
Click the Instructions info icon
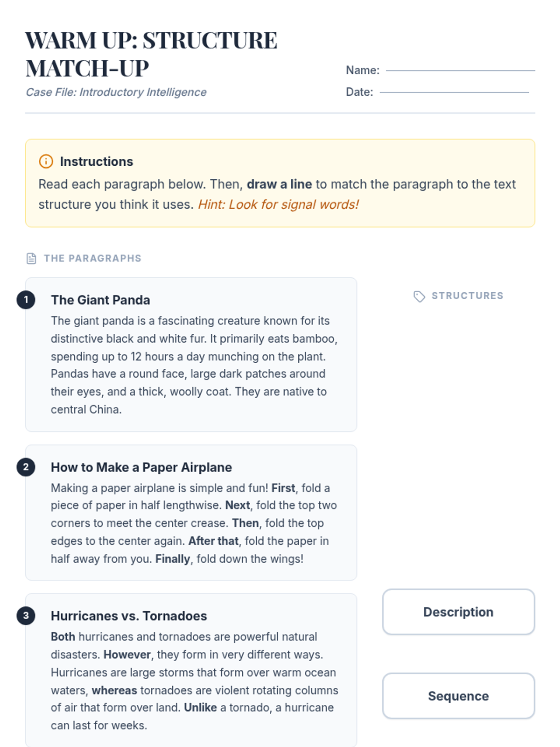pos(46,162)
